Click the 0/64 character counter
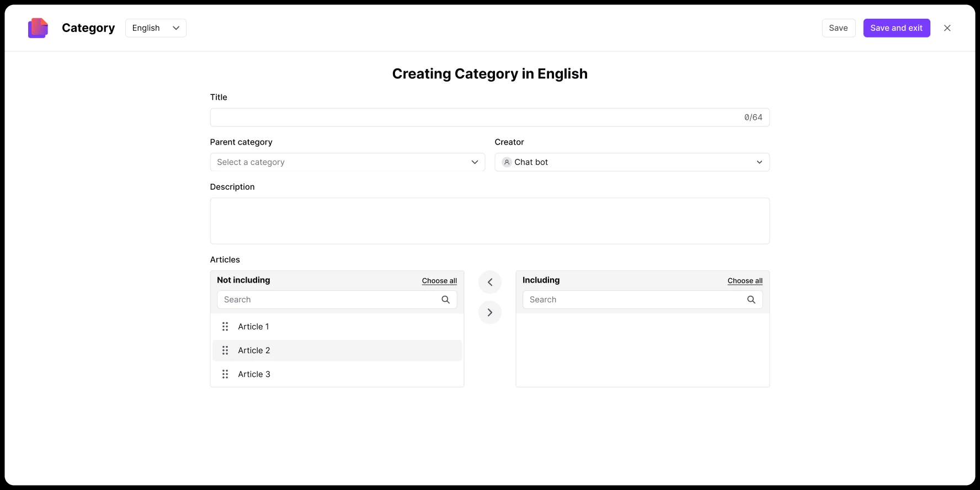The height and width of the screenshot is (490, 980). pos(753,118)
